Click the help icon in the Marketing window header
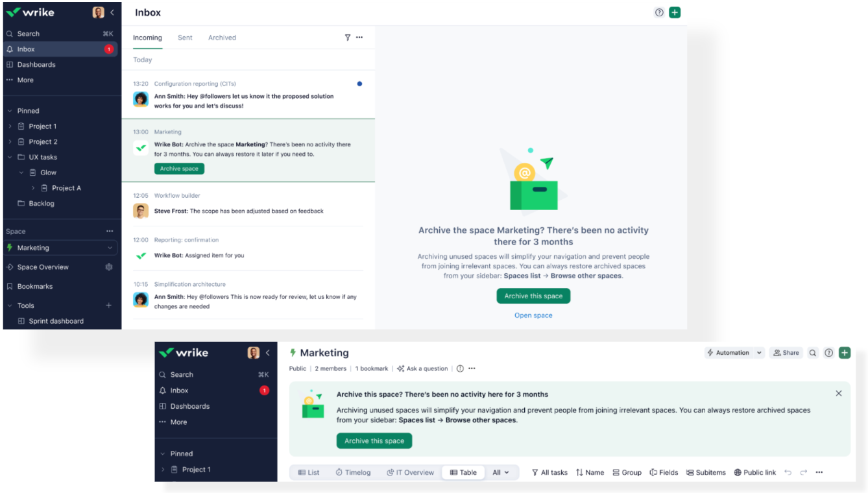Screen dimensions: 868x493 coord(828,353)
